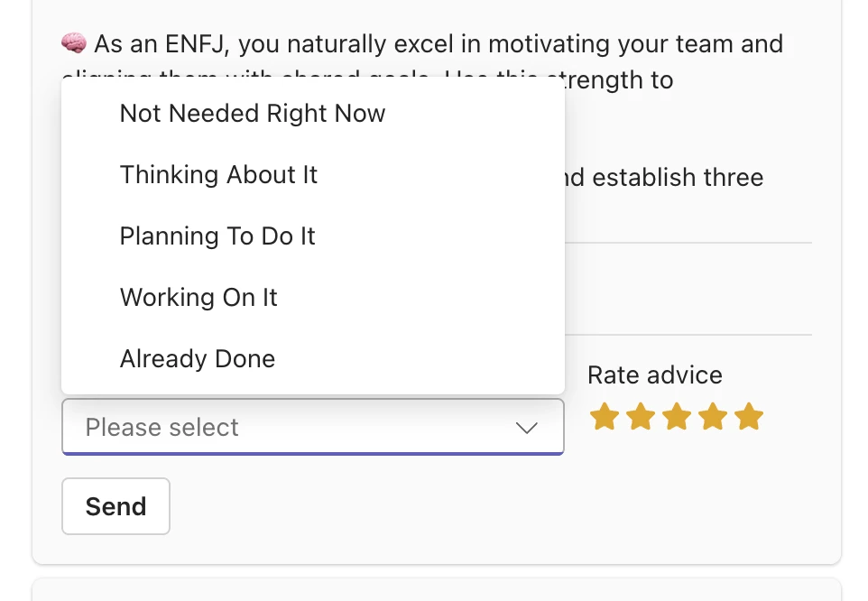
Task: Give a four-star advice rating
Action: point(712,417)
